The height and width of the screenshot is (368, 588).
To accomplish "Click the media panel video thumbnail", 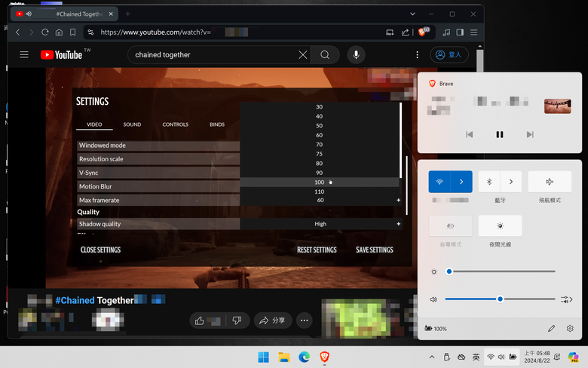I will 558,106.
